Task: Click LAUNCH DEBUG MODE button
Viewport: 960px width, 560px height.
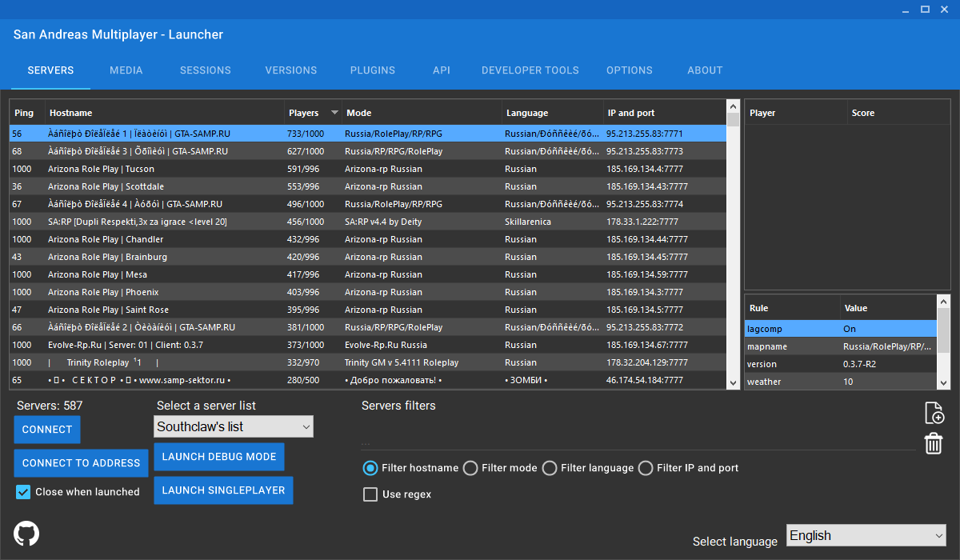Action: tap(219, 457)
